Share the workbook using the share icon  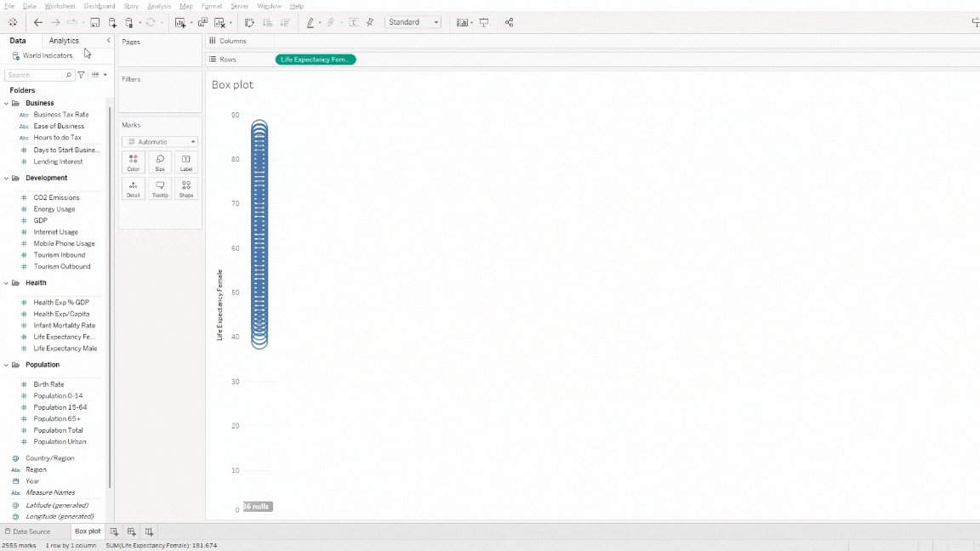pos(509,22)
